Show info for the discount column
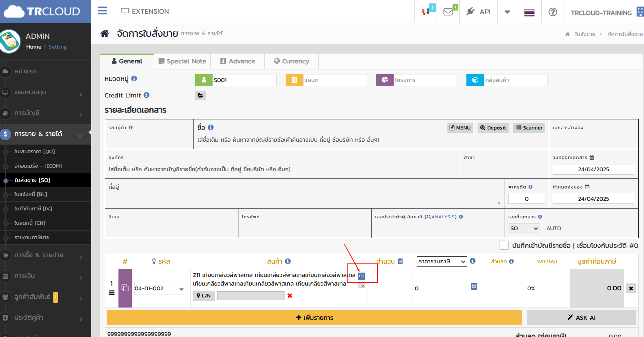The width and height of the screenshot is (644, 337). [511, 261]
